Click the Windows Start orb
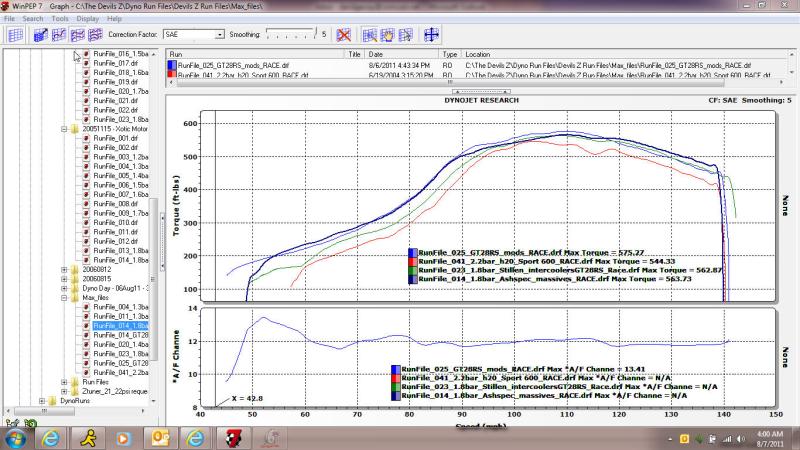 (18, 438)
